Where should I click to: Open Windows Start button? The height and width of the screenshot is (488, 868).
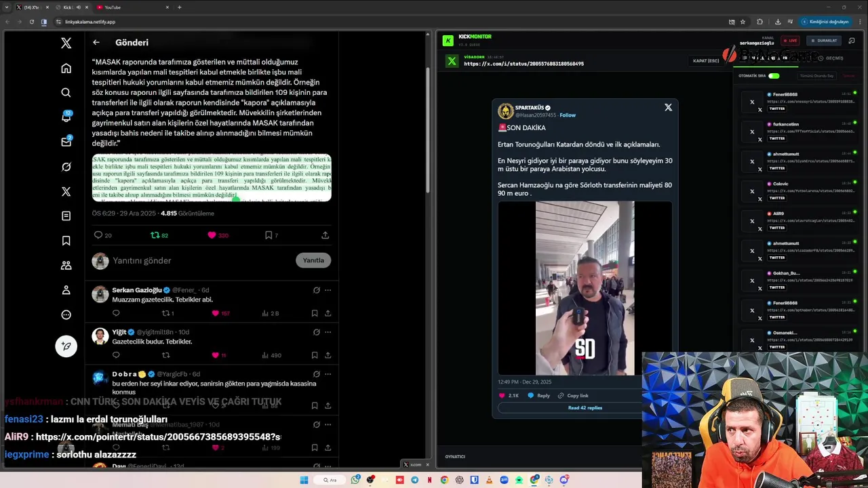pyautogui.click(x=304, y=480)
